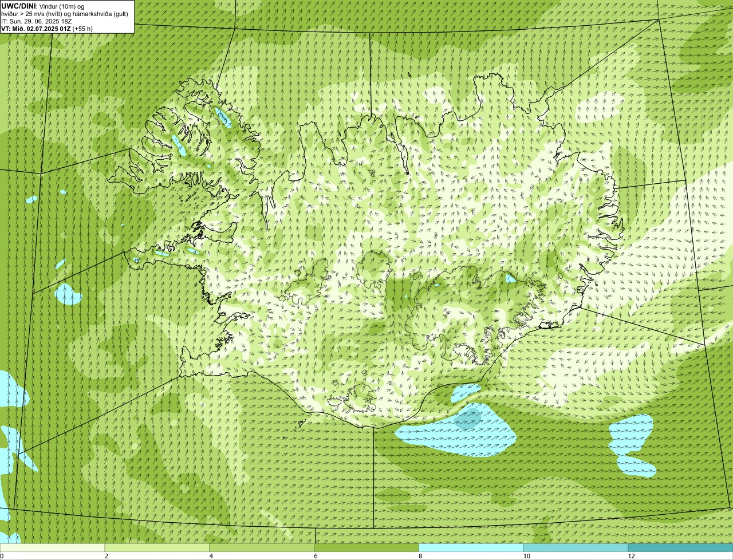Click the '6' label on the color scale

tap(316, 556)
